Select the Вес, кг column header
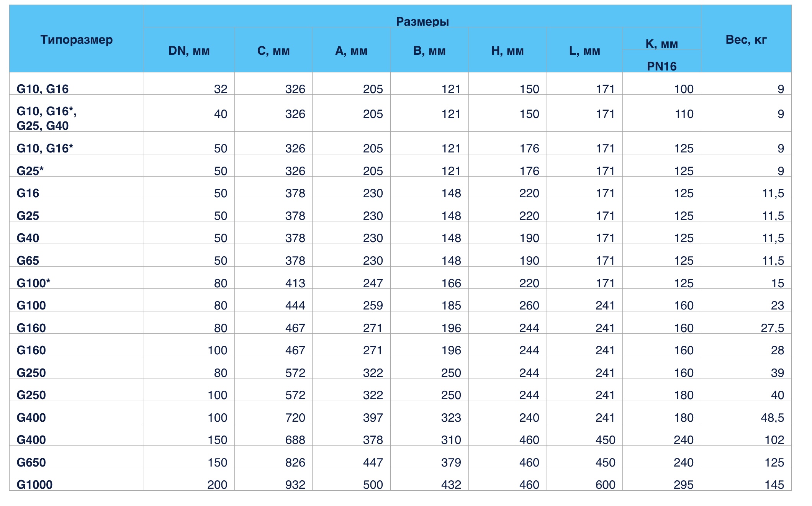The image size is (812, 506). [x=746, y=40]
